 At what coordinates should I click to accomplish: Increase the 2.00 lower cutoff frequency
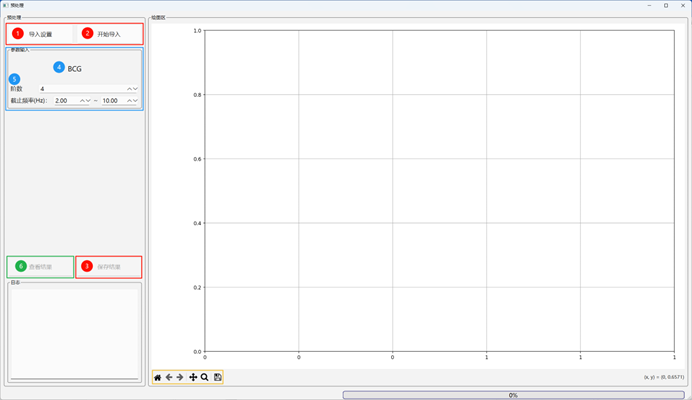point(82,101)
